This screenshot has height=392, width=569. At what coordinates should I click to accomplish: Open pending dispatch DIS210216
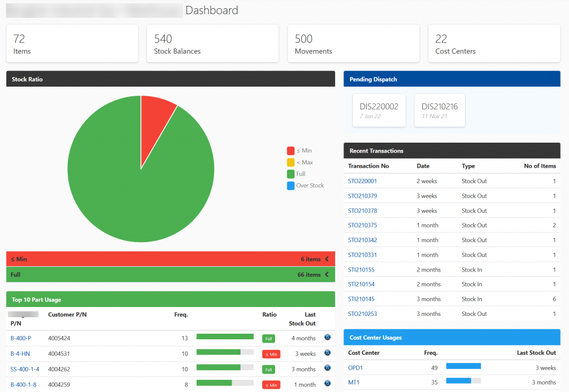click(440, 110)
